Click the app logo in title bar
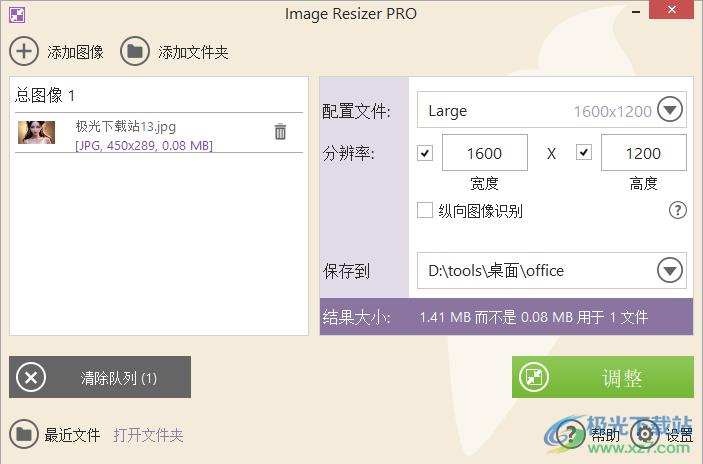The width and height of the screenshot is (703, 464). (x=16, y=14)
